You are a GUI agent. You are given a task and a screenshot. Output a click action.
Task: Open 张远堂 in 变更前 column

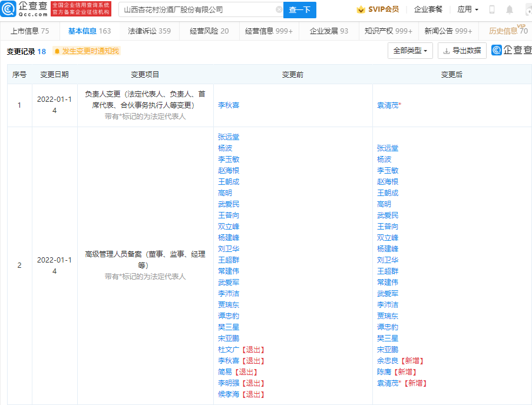[229, 137]
